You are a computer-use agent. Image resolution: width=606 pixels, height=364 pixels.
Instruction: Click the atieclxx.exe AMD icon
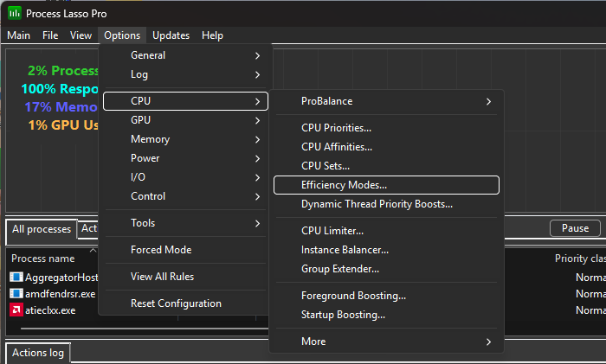16,310
